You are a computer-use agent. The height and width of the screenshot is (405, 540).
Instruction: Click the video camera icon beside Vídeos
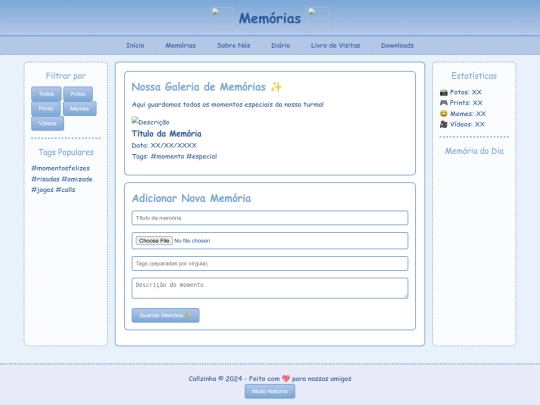444,124
